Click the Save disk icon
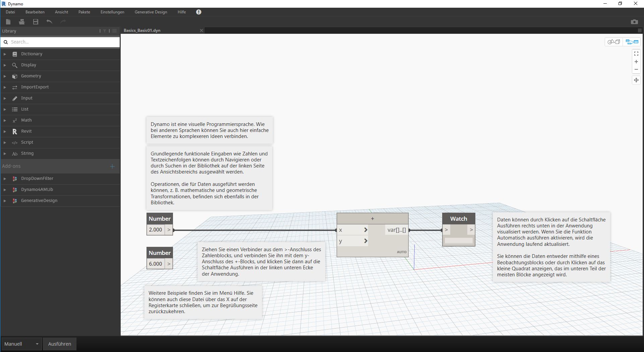Image resolution: width=644 pixels, height=352 pixels. [x=36, y=22]
